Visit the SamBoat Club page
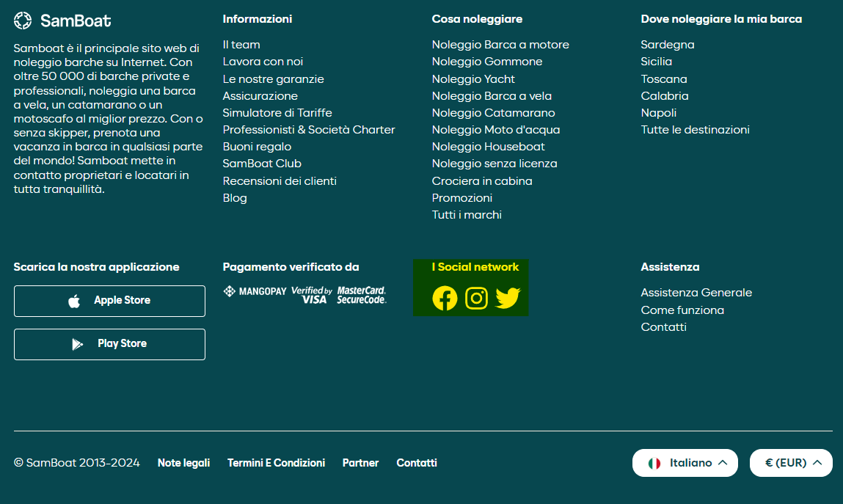This screenshot has height=504, width=843. coord(262,164)
